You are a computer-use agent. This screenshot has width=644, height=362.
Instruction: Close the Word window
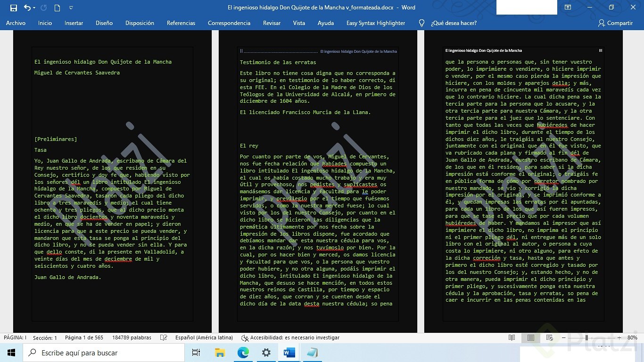pos(633,8)
